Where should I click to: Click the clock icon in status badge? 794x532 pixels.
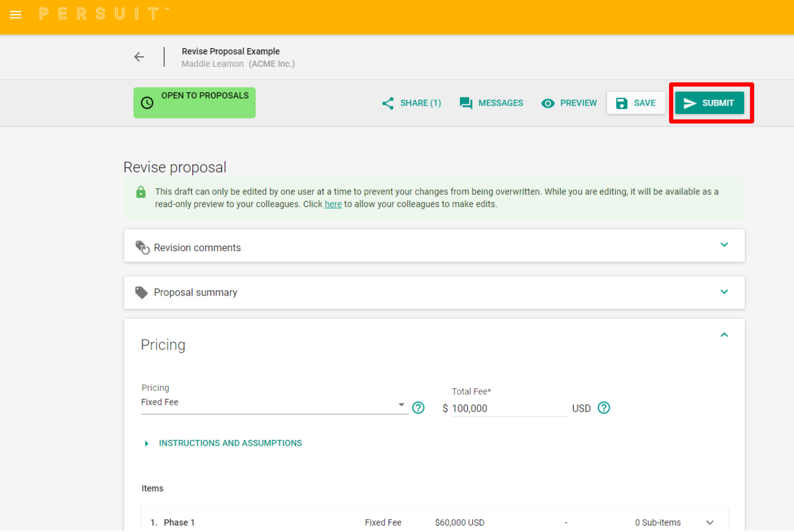pos(147,103)
